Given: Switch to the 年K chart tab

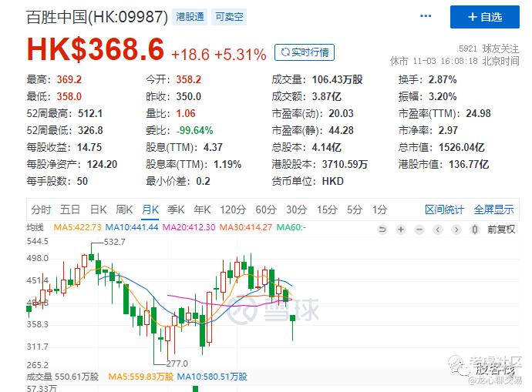Looking at the screenshot, I should [x=202, y=209].
